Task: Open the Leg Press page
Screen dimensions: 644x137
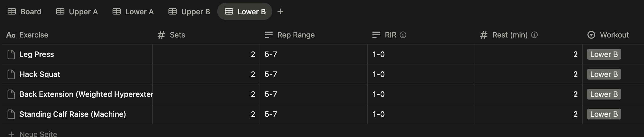Action: click(x=37, y=54)
